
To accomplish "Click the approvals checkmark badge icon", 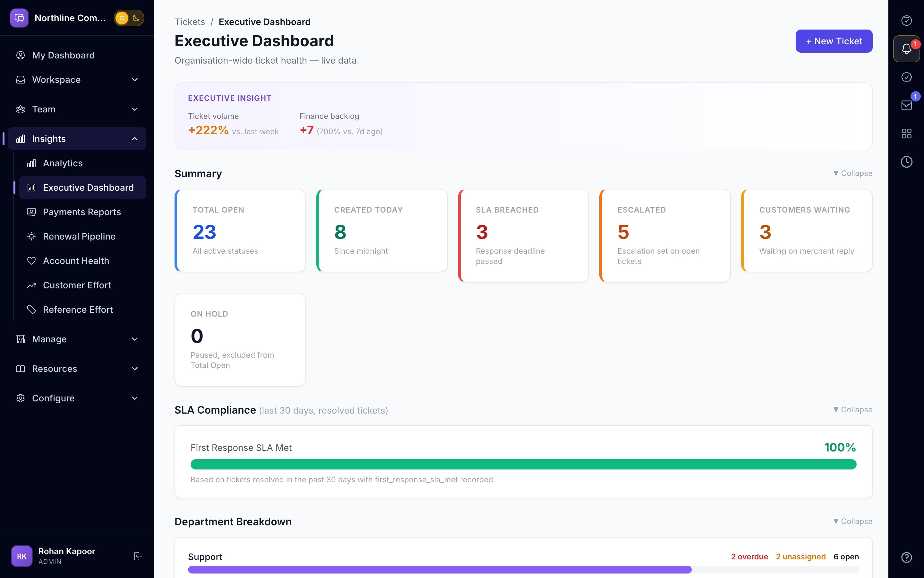I will [906, 77].
